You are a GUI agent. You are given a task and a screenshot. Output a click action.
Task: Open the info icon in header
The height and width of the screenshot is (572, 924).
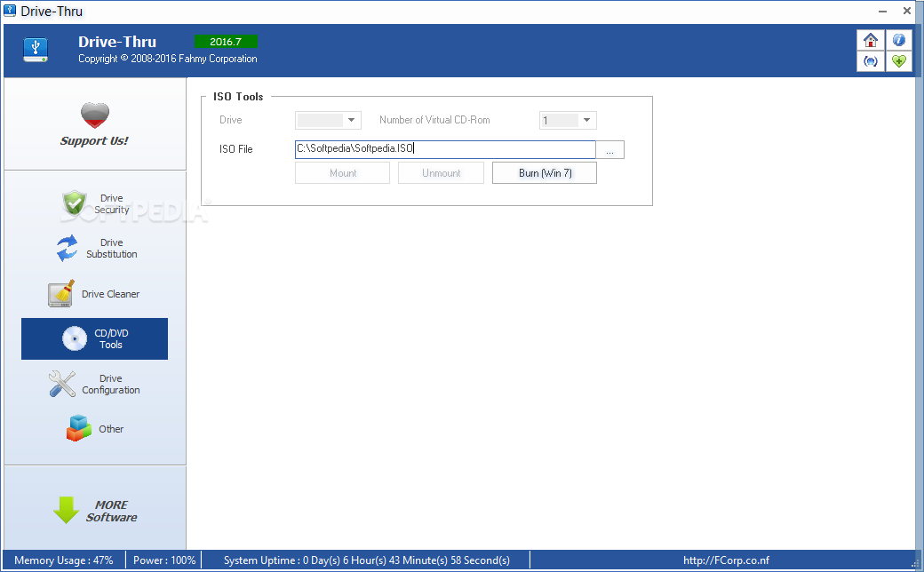point(898,40)
